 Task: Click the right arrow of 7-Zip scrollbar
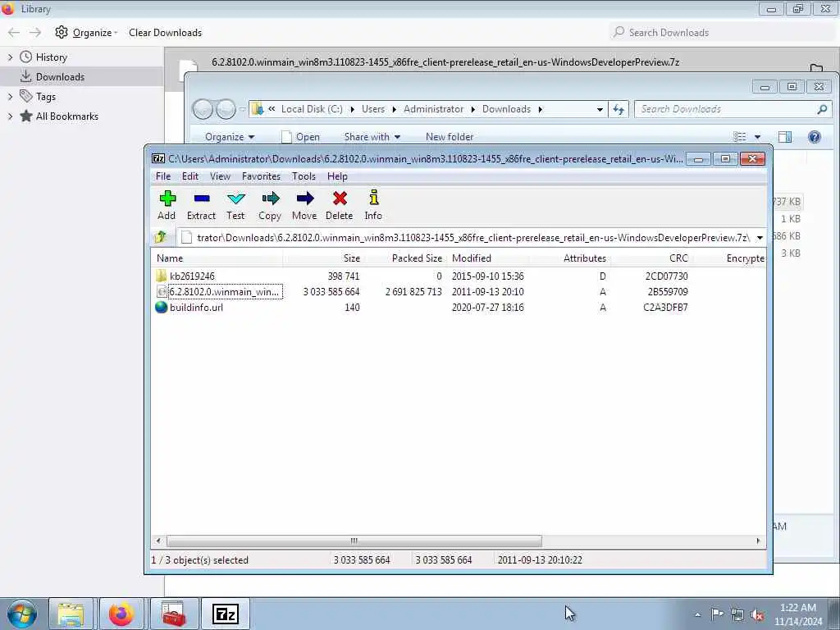coord(757,541)
